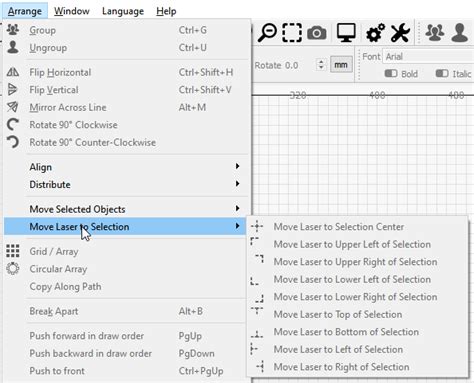Click the Lower Right of Selection icon
Viewport: 474px width, 383px height.
[260, 298]
